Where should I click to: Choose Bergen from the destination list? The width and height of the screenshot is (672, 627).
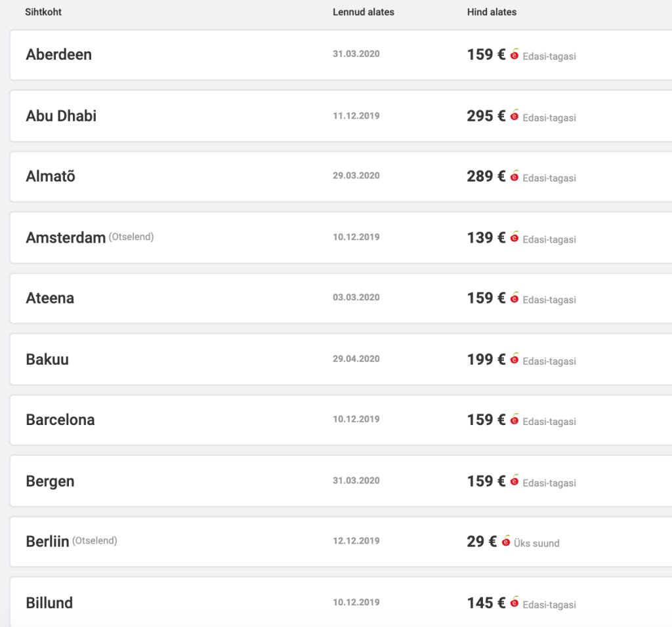click(50, 481)
